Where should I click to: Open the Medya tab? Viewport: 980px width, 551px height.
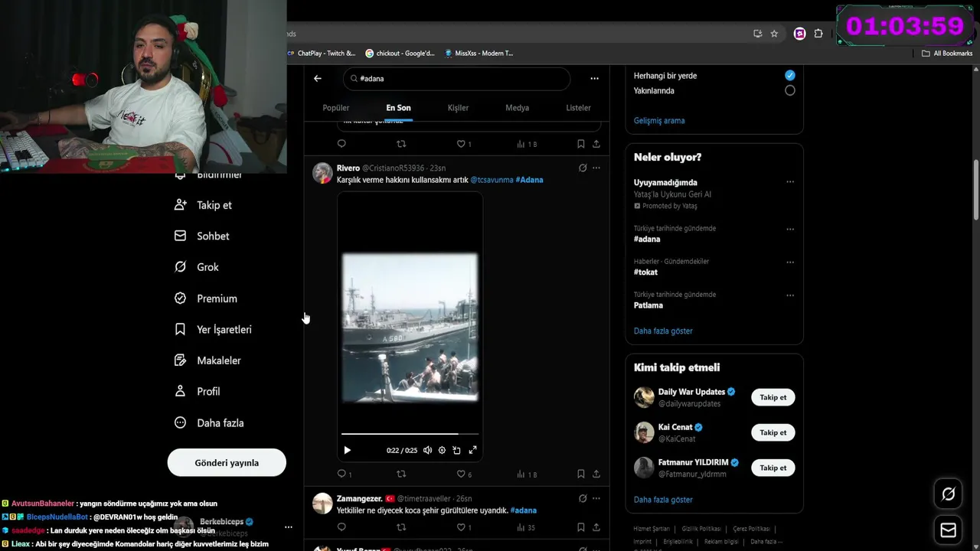[518, 108]
